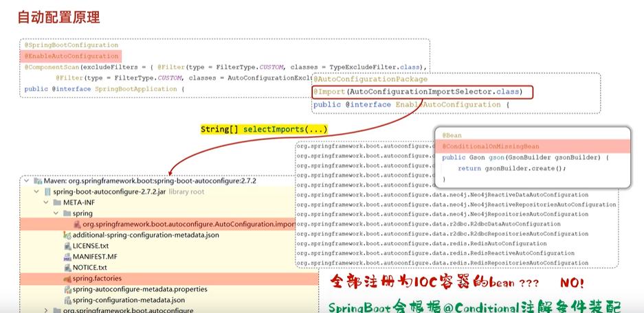Click the Maven library icon in tree root

click(x=38, y=181)
